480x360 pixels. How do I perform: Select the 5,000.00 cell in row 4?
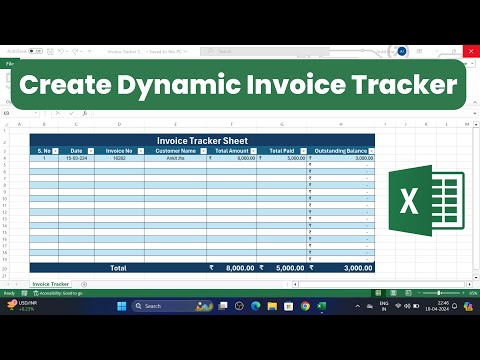coord(282,158)
